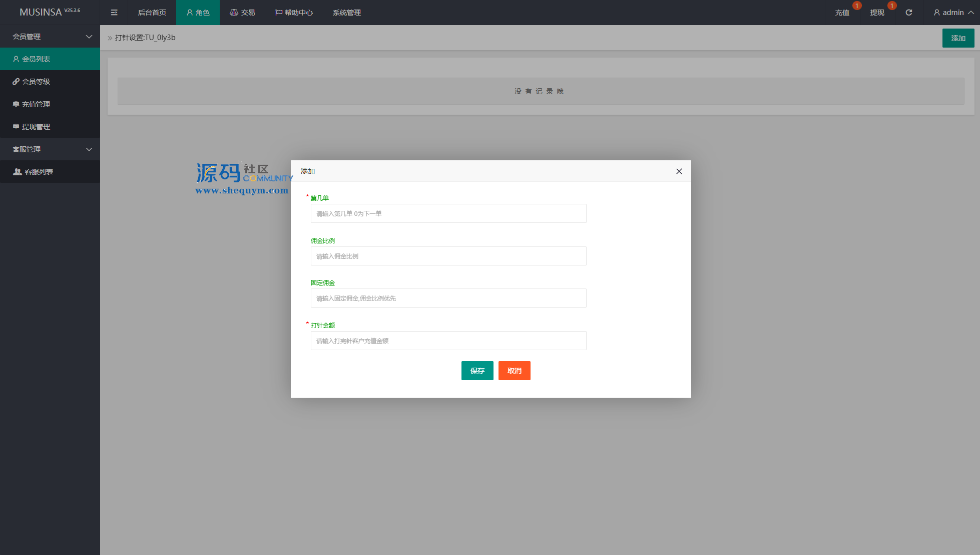Go to 系统管理 in the top menu
The height and width of the screenshot is (555, 980).
click(346, 13)
